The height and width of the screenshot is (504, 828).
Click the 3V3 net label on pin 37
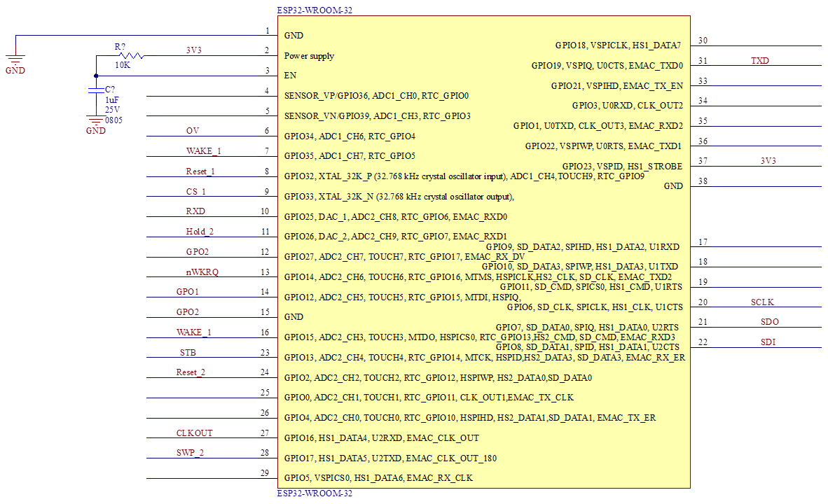(x=768, y=161)
